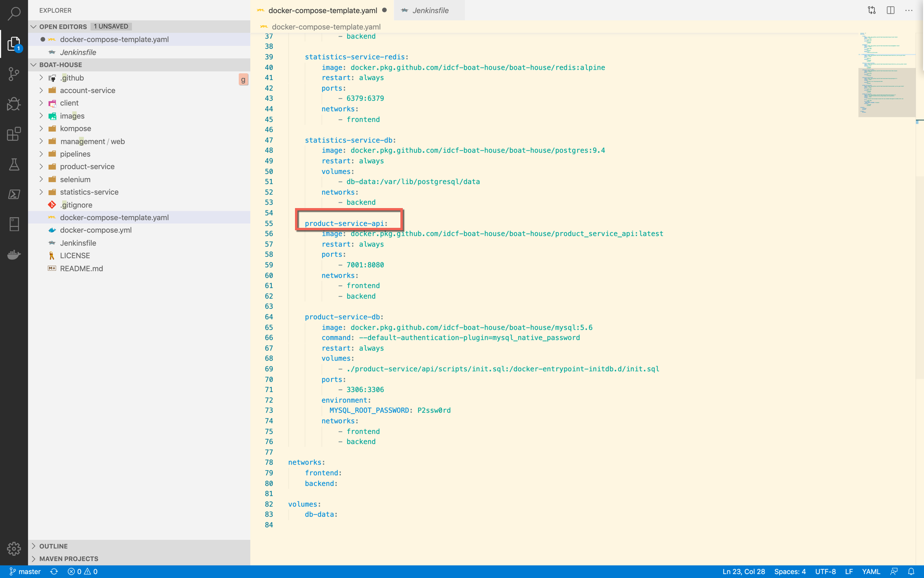Open the Docker whale view
This screenshot has width=924, height=578.
pos(14,254)
